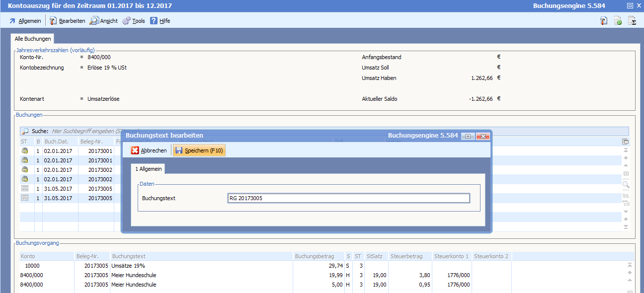
Task: Click the lock status icon of first booking
Action: point(24,150)
